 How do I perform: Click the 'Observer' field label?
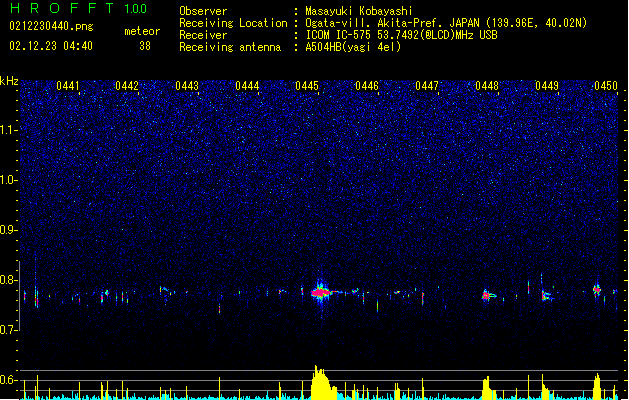click(203, 11)
